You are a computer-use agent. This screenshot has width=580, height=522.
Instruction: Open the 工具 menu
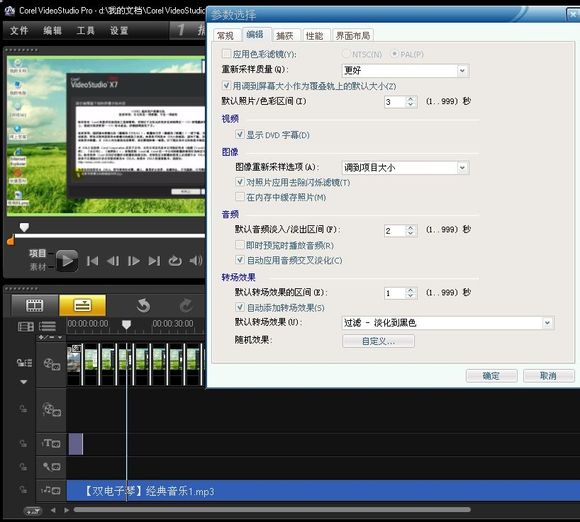(x=85, y=30)
